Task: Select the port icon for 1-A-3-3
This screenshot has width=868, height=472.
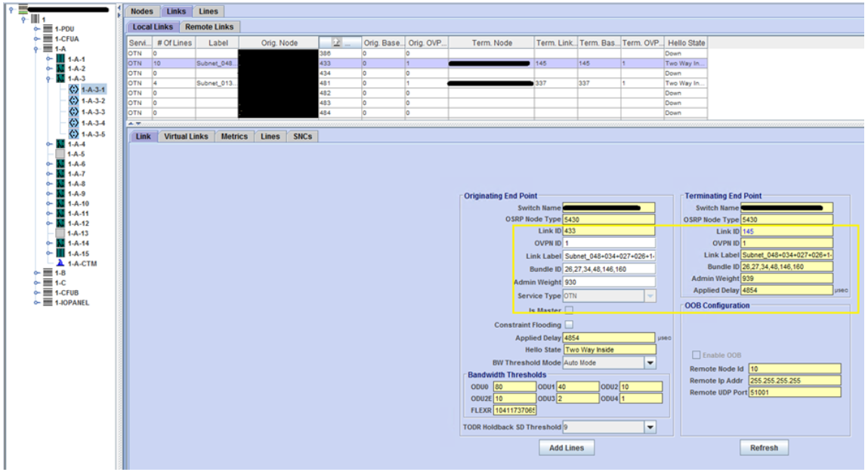Action: (73, 111)
